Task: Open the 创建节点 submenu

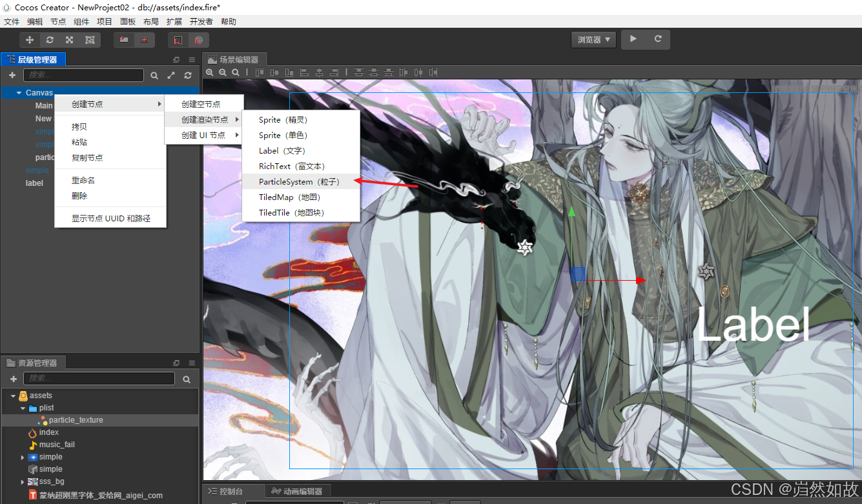Action: click(110, 104)
